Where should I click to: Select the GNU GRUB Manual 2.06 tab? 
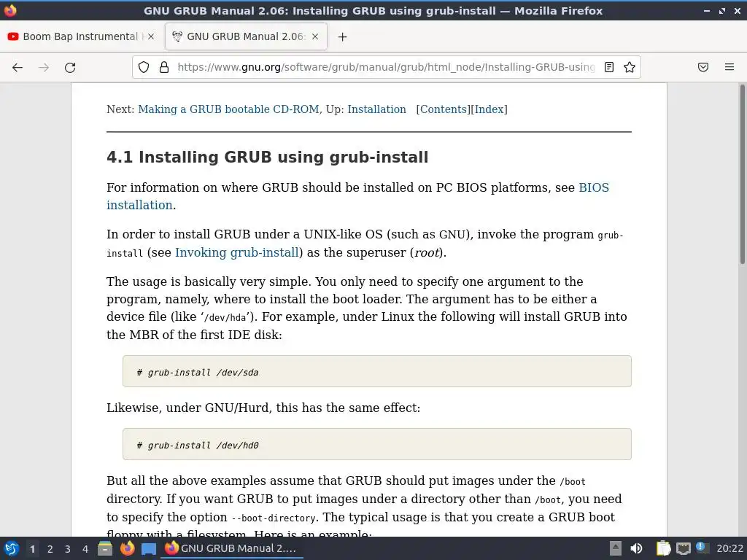point(246,36)
